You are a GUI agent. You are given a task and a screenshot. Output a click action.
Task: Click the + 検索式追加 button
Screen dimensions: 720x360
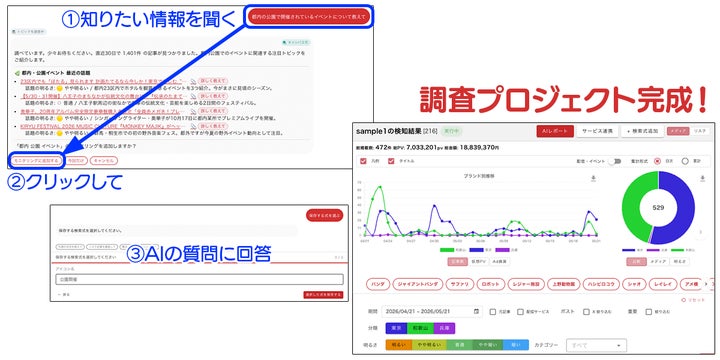(x=643, y=131)
